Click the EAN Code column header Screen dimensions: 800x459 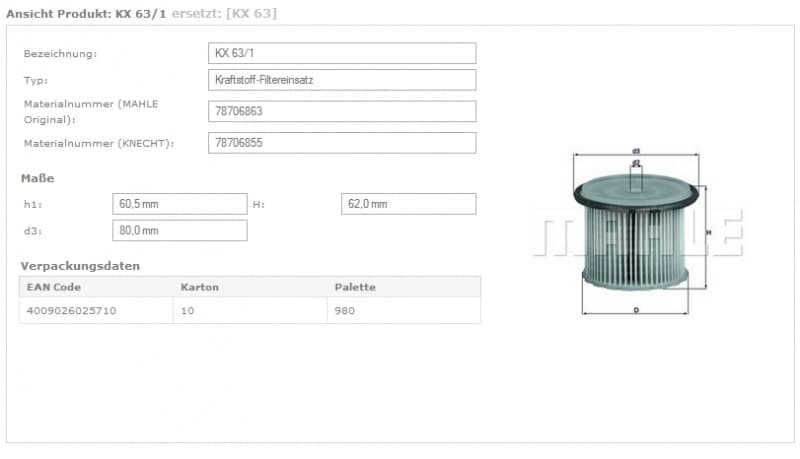click(x=54, y=287)
